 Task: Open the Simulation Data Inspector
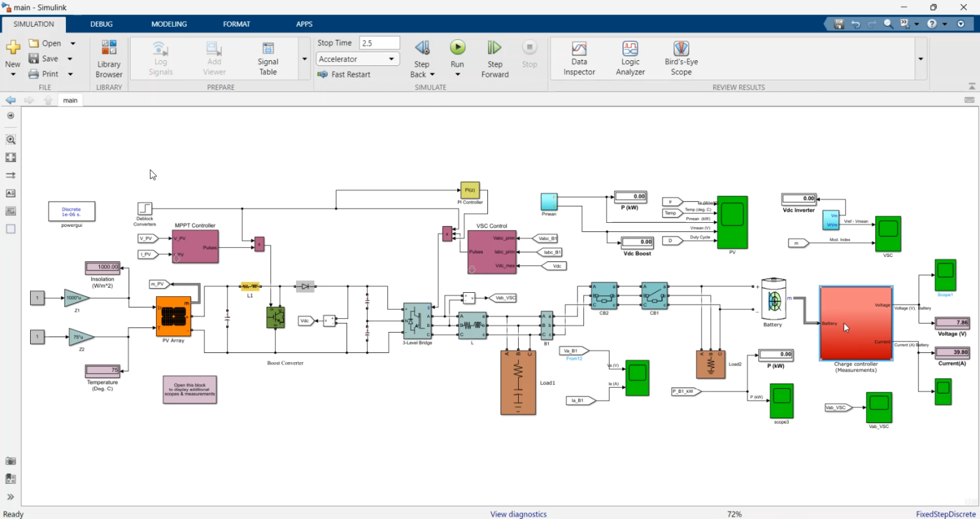[579, 58]
